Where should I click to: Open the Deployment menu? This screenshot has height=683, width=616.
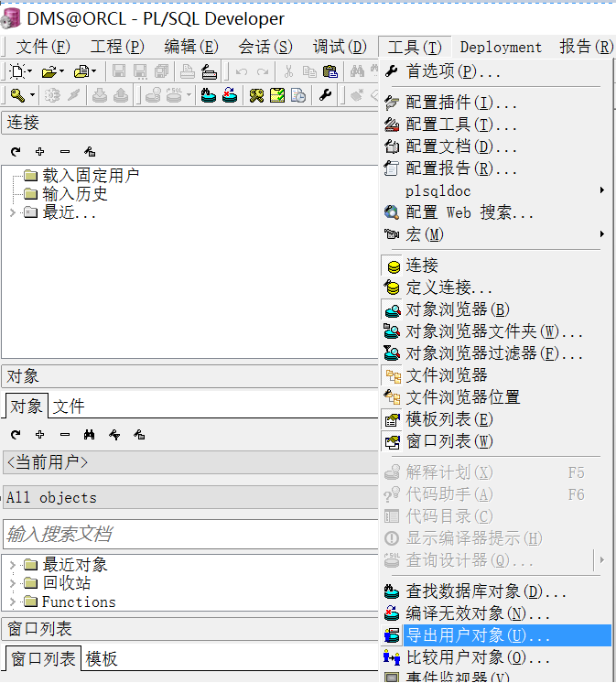[x=501, y=47]
